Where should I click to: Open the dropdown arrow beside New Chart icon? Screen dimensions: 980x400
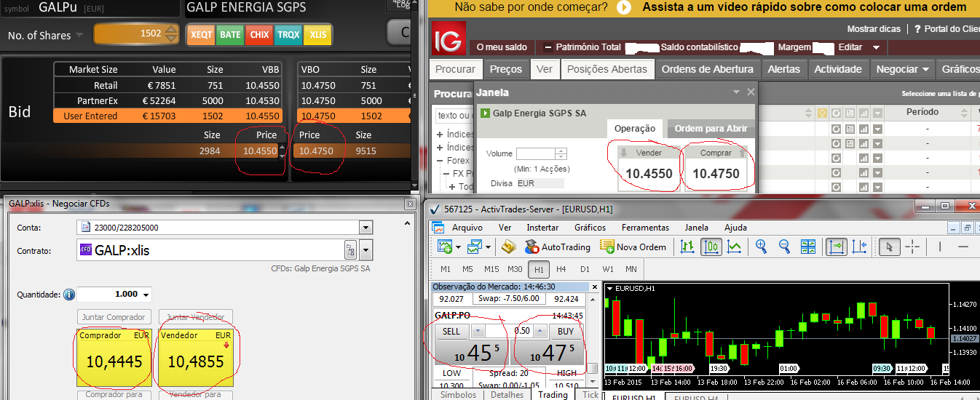pos(458,247)
